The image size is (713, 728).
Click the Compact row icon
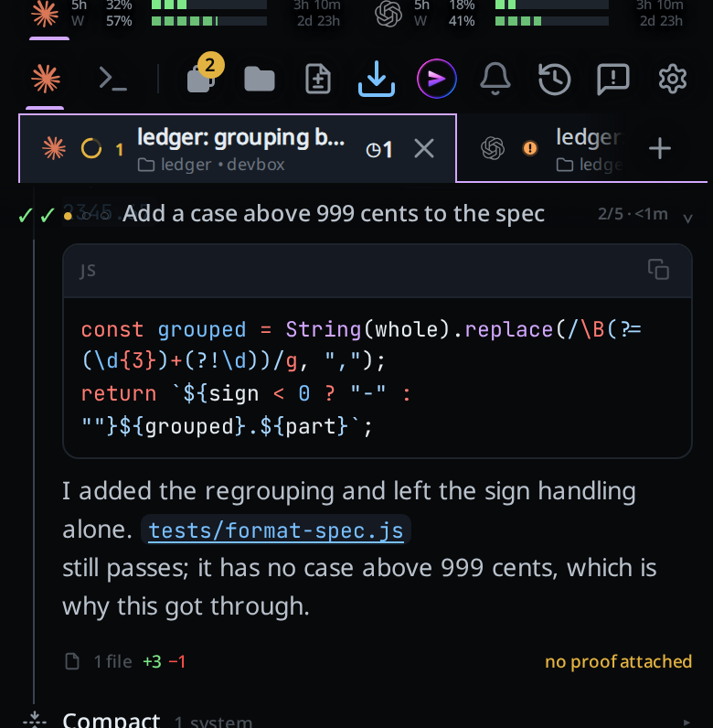(35, 720)
